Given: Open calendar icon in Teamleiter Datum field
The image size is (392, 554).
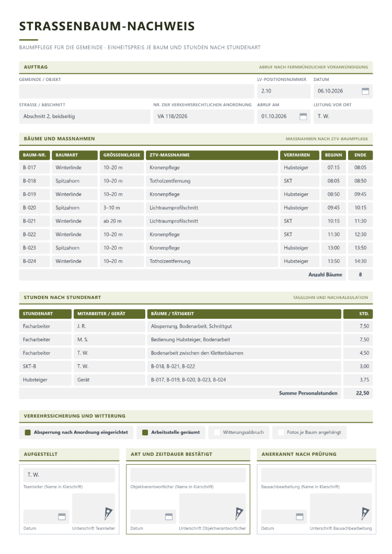Looking at the screenshot, I should [62, 516].
